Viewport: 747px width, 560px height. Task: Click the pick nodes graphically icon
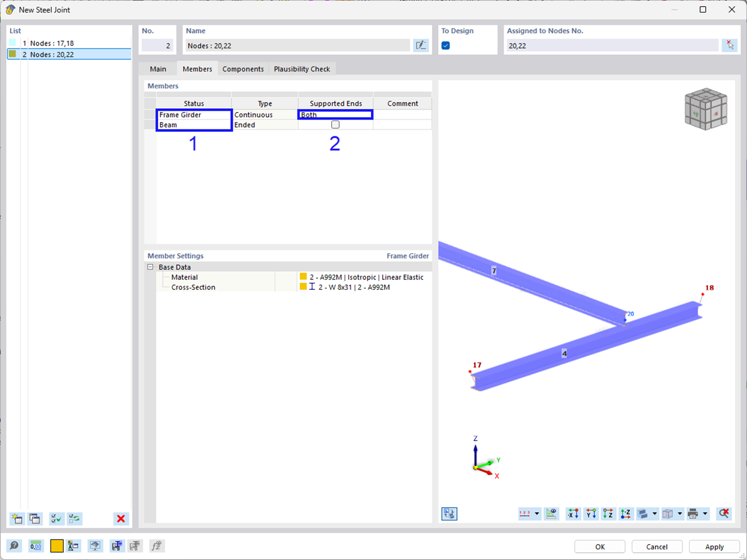[730, 45]
